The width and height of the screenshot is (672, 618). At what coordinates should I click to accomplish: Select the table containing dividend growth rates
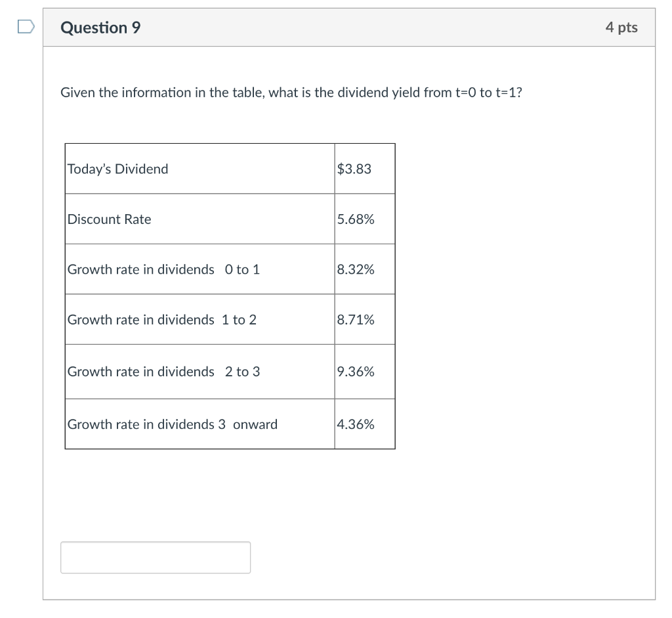pos(230,296)
